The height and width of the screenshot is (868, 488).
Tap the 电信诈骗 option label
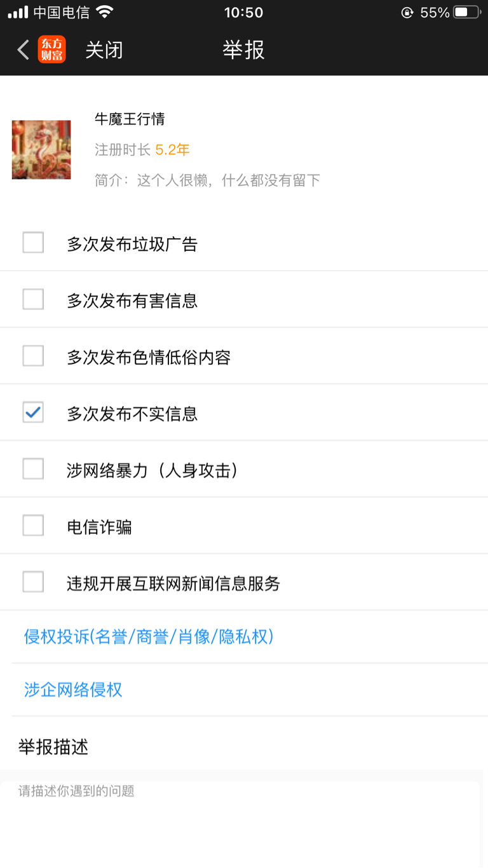[x=99, y=527]
